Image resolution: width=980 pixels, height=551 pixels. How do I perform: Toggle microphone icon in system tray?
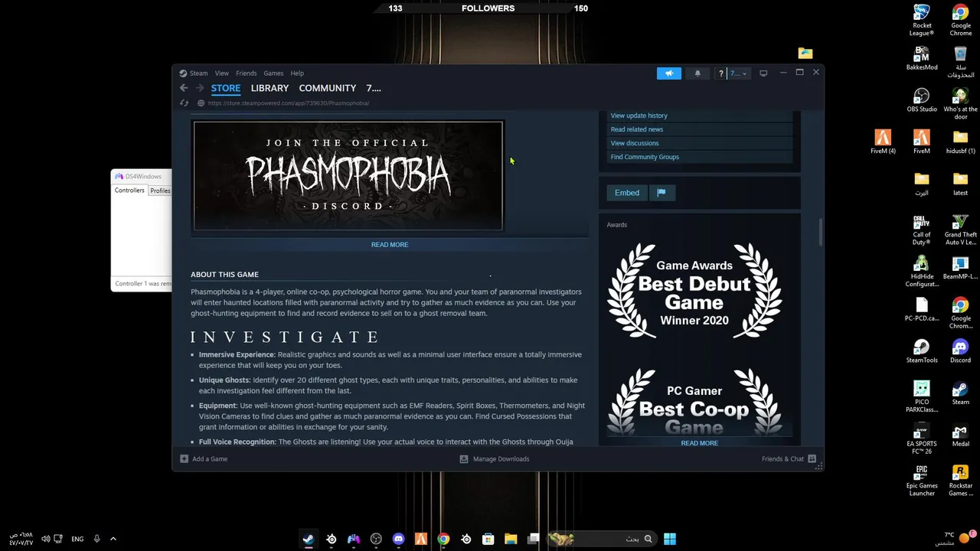pyautogui.click(x=96, y=539)
